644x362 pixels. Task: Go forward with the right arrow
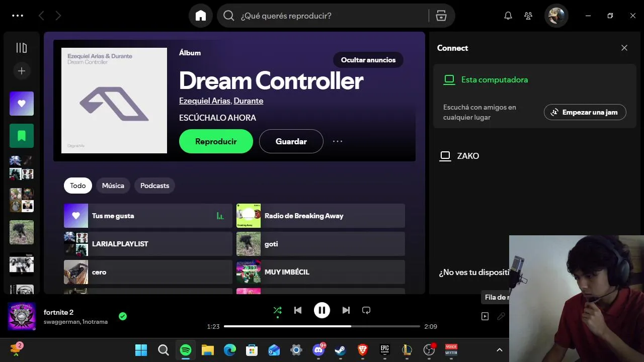click(x=58, y=16)
